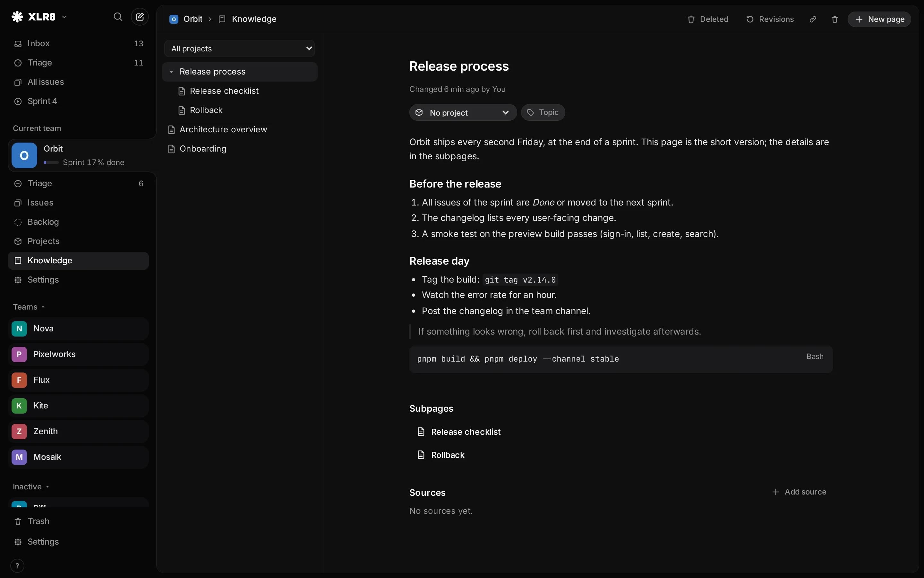Add a Topic tag

pos(543,112)
